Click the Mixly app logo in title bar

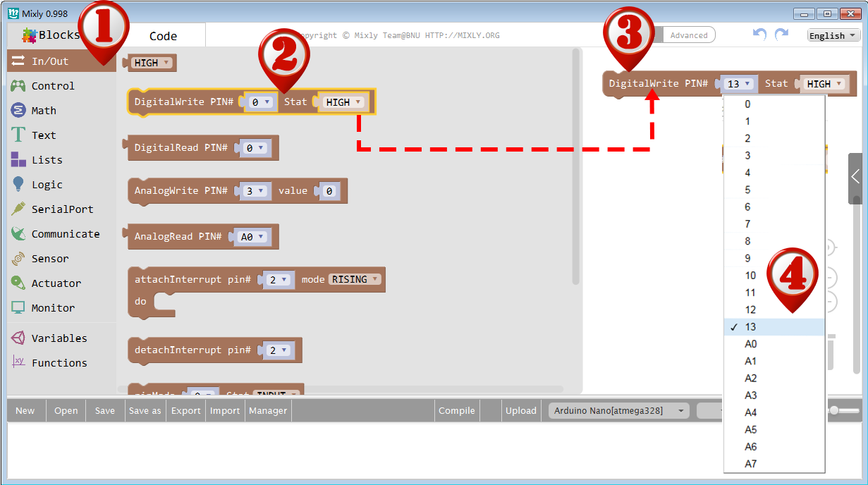point(13,13)
